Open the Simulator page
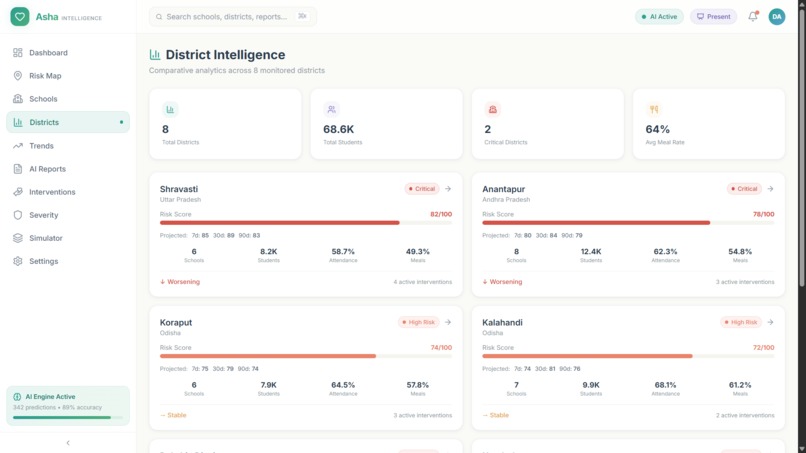Screen dimensions: 806x453 [68, 238]
